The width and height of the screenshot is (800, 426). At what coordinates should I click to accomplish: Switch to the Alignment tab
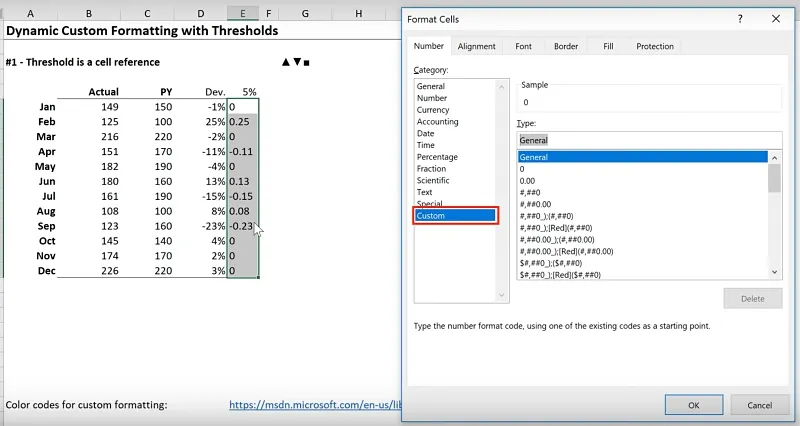tap(476, 46)
